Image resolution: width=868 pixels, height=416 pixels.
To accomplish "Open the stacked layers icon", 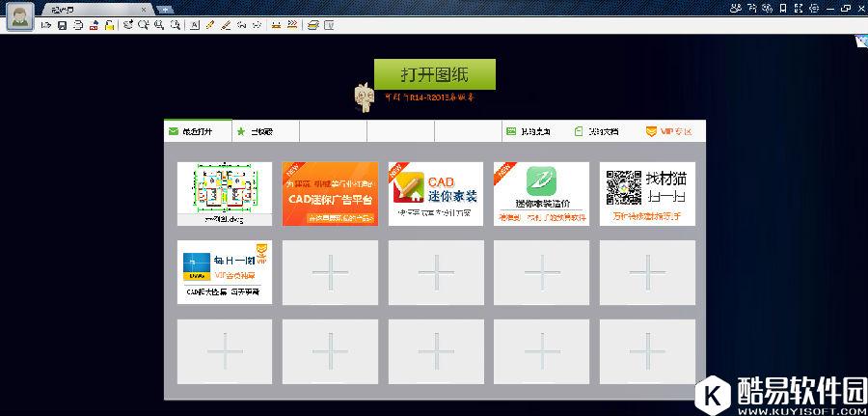I will [312, 25].
